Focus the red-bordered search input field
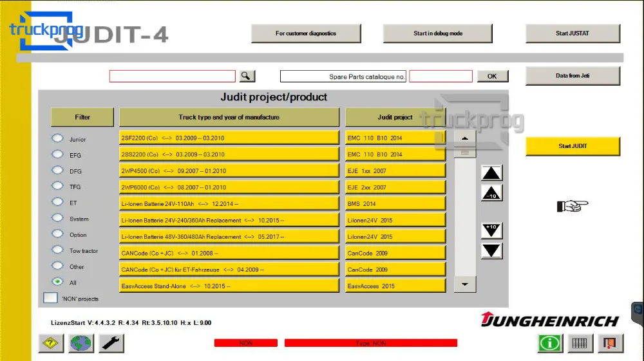This screenshot has height=361, width=644. (x=173, y=77)
